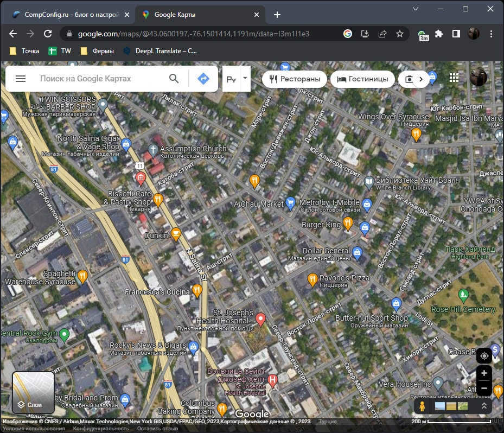
Task: Open the Google apps grid
Action: pos(454,78)
